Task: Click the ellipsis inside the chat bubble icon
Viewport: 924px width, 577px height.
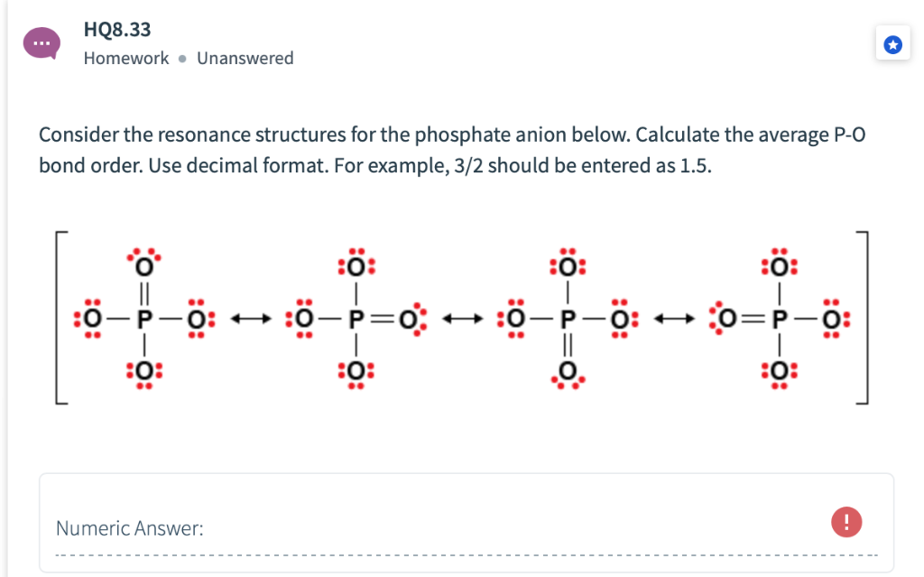Action: [41, 41]
